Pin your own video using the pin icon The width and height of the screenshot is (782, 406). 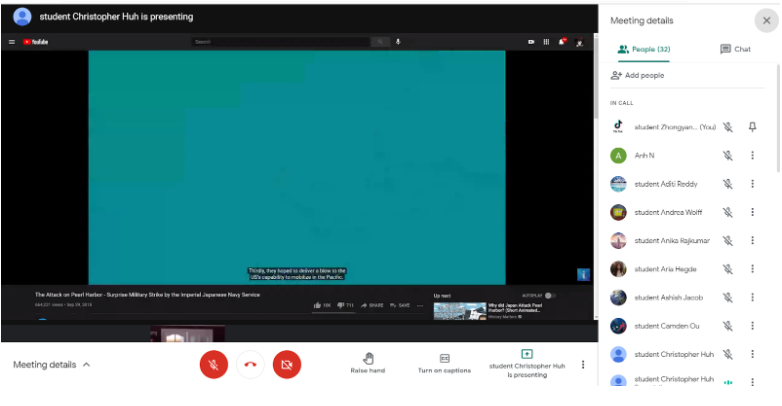tap(753, 127)
